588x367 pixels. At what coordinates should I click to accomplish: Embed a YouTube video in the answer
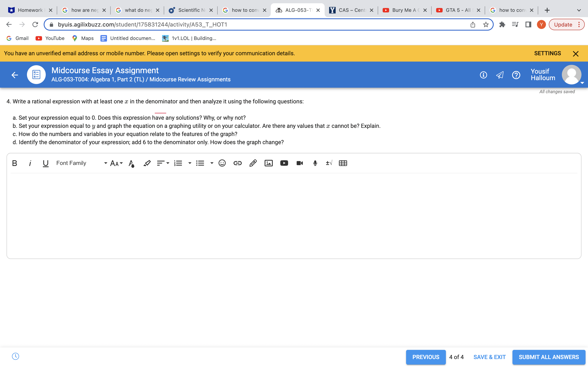tap(284, 163)
